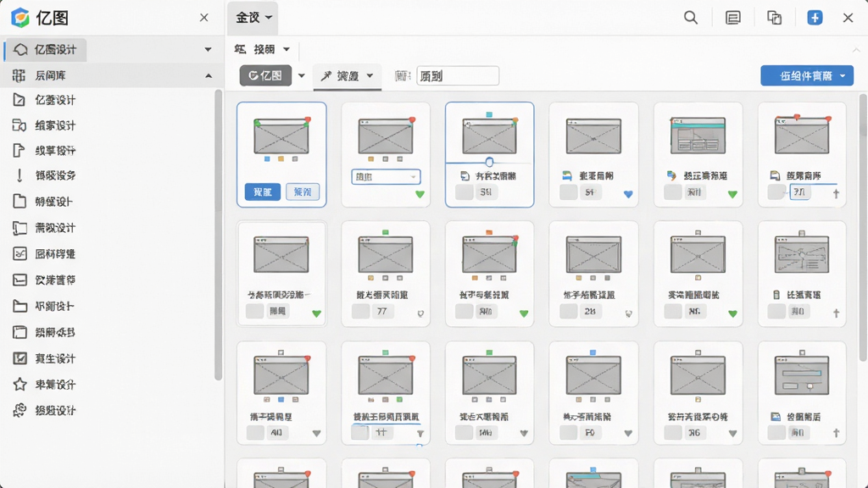Select the form layout thumbnail in third row
This screenshot has height=488, width=868.
[802, 375]
